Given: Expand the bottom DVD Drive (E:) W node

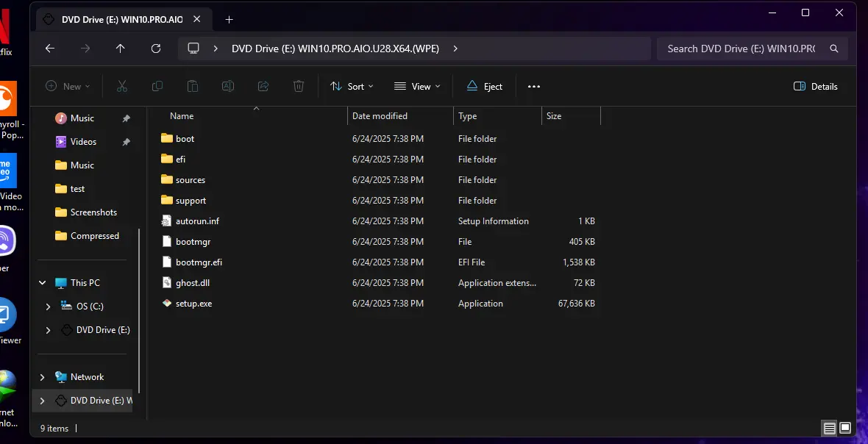Looking at the screenshot, I should tap(42, 401).
